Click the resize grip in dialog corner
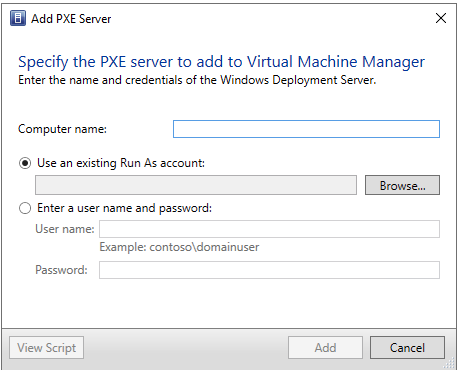Screen dimensions: 457x370 coord(450,363)
